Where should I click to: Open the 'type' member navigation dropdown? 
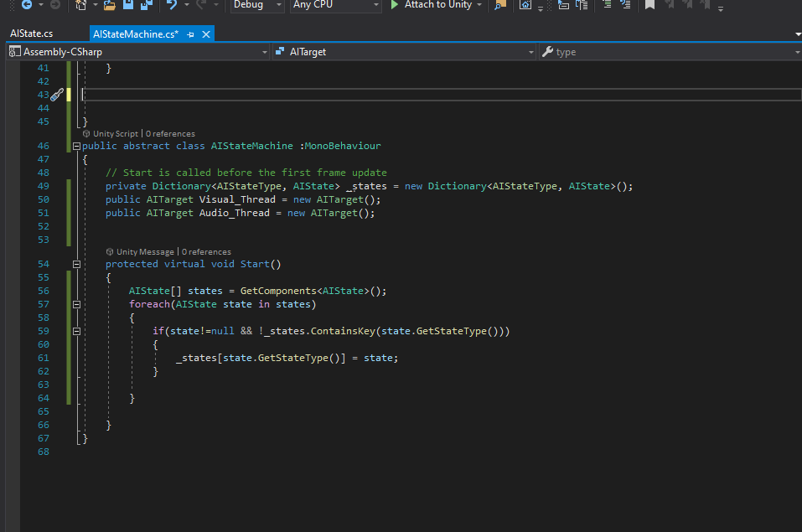tap(670, 52)
